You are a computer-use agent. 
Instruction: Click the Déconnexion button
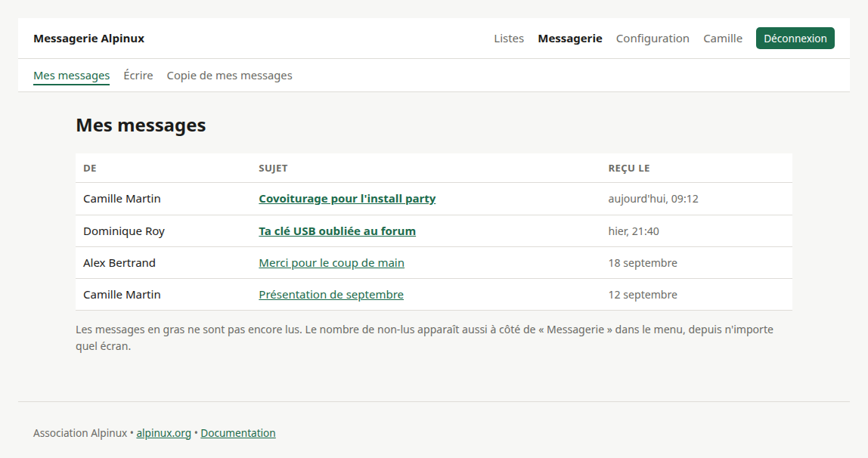coord(795,38)
